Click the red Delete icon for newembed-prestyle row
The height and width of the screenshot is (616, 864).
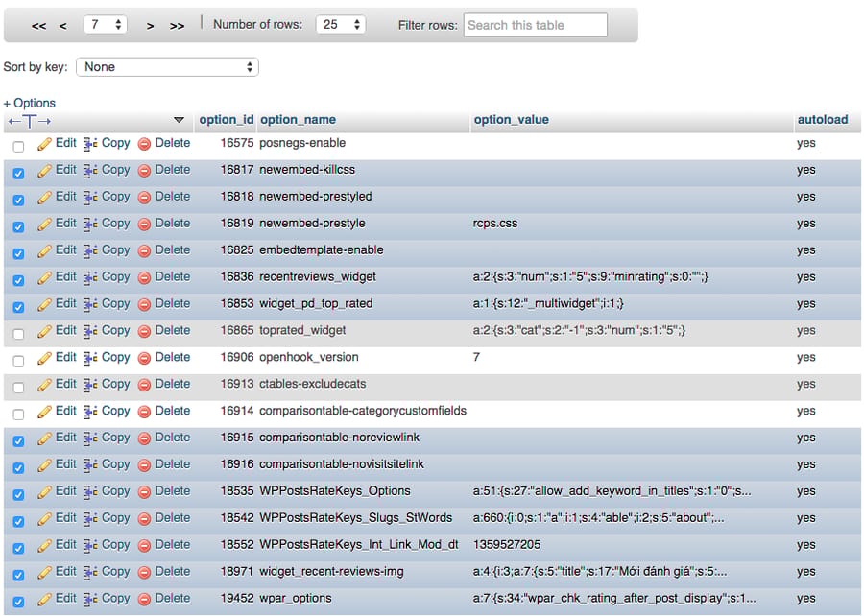coord(144,225)
